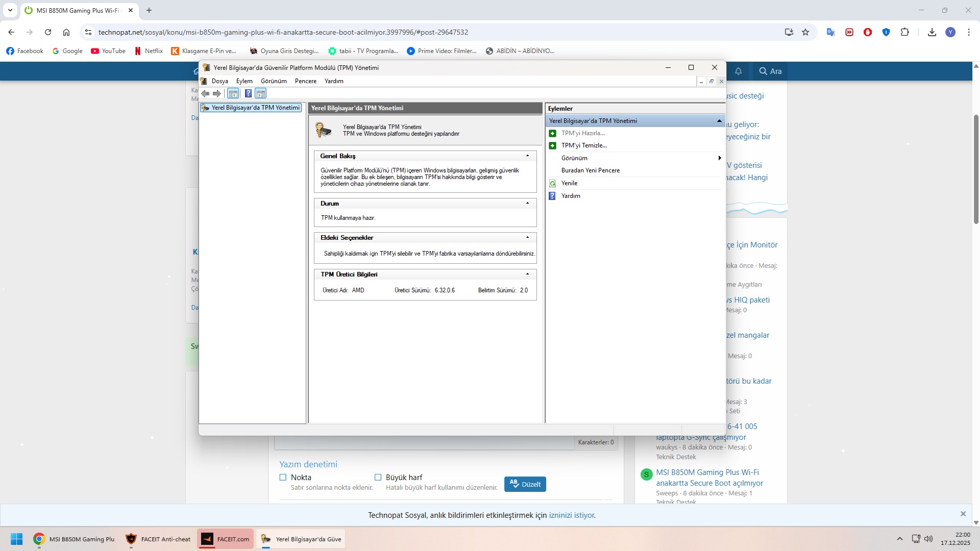The image size is (980, 551).
Task: Click the show/hide action pane toolbar icon
Action: pos(261,93)
